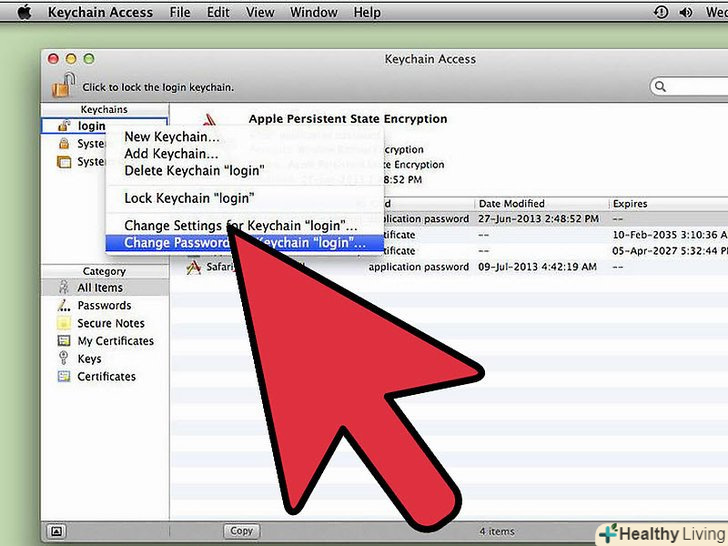Open the File menu

tap(180, 12)
